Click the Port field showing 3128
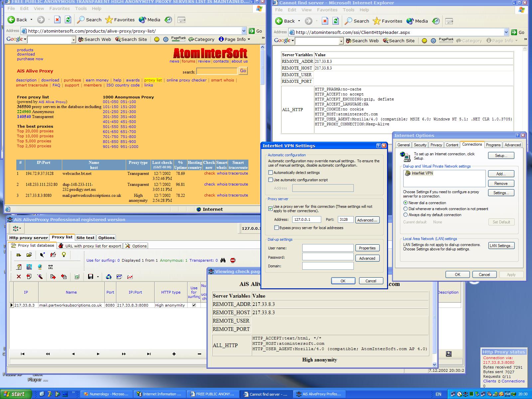 (345, 220)
